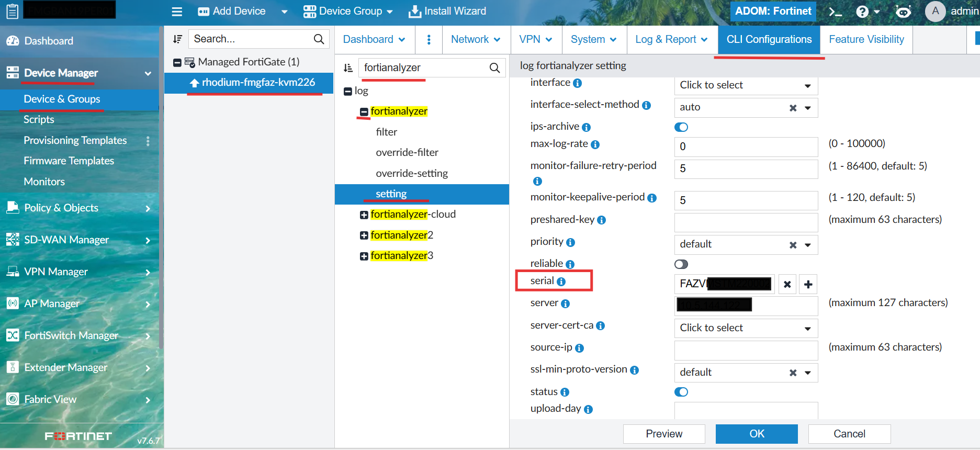
Task: Expand the fortianalyzer2 tree node
Action: pyautogui.click(x=364, y=235)
